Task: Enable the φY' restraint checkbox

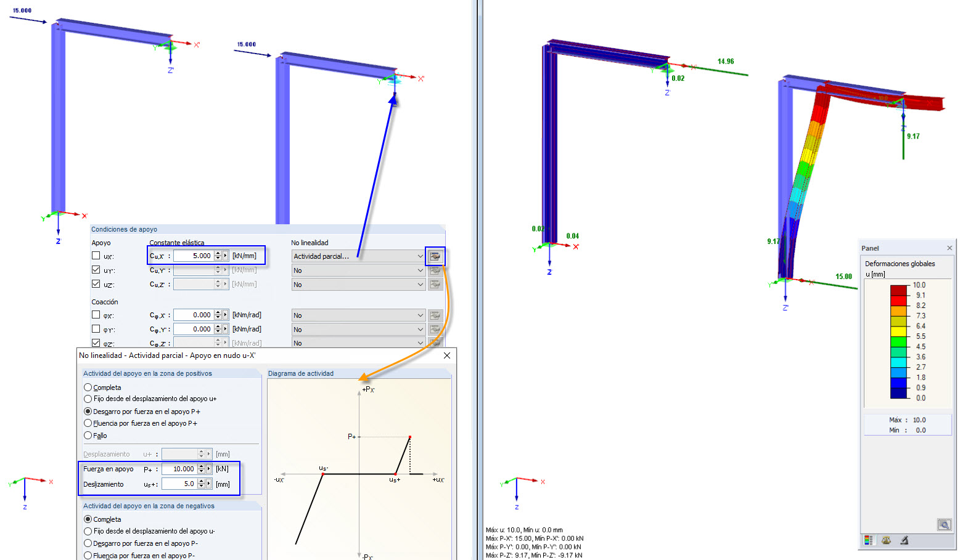Action: [96, 329]
